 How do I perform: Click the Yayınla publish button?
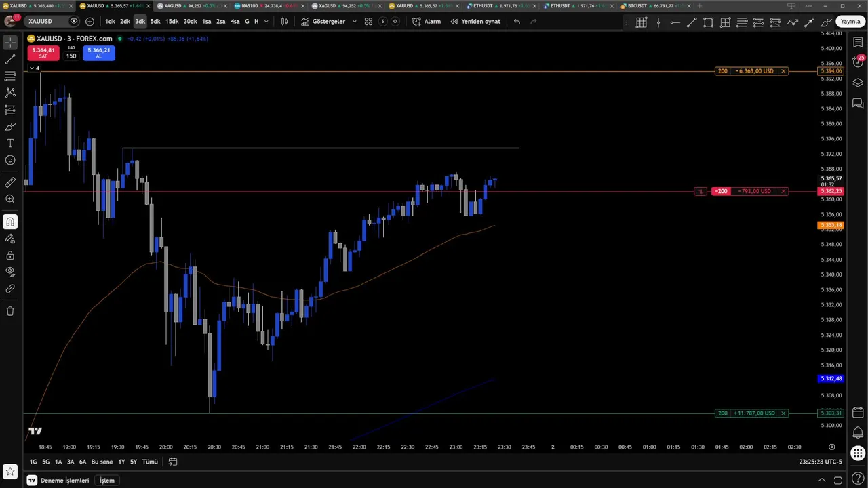(x=850, y=22)
